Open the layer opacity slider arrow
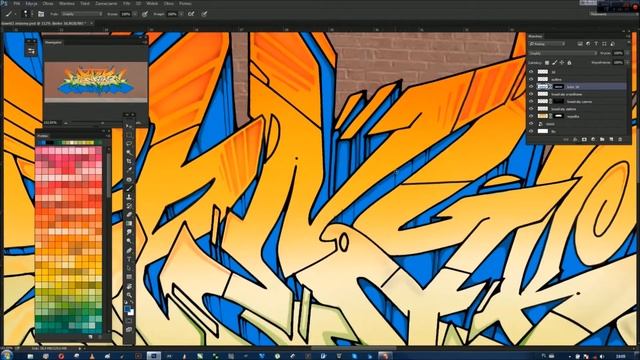 coord(627,53)
